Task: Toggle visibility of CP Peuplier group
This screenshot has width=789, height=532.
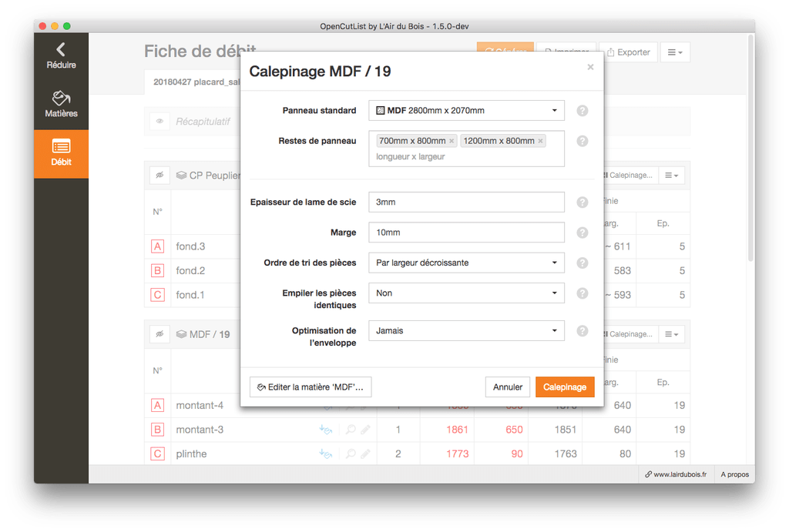Action: [160, 175]
